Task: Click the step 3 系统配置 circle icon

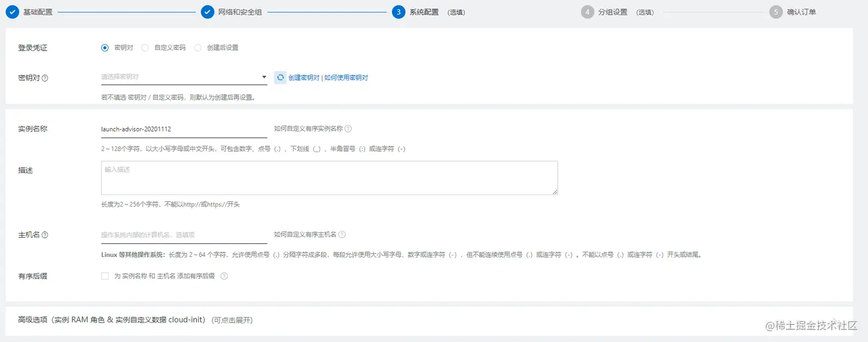Action: pos(399,12)
